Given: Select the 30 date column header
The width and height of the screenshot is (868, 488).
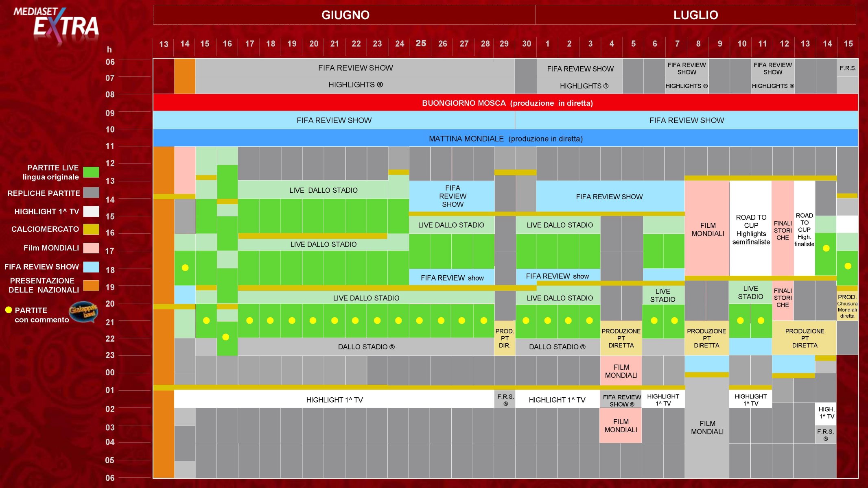Looking at the screenshot, I should 527,44.
